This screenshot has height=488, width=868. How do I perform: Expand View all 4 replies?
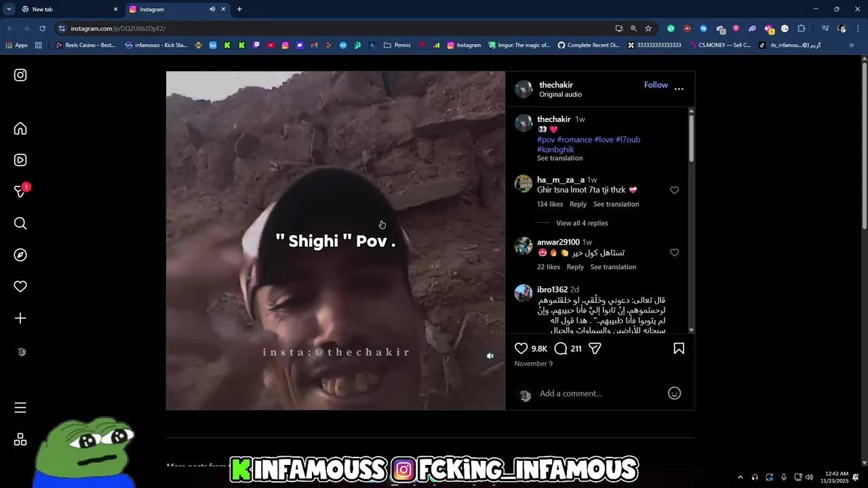582,223
